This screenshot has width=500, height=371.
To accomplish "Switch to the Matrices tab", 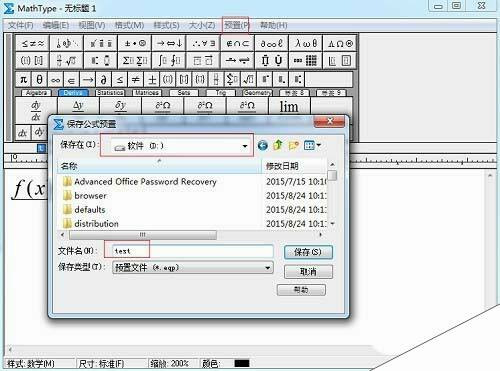I will click(x=147, y=93).
